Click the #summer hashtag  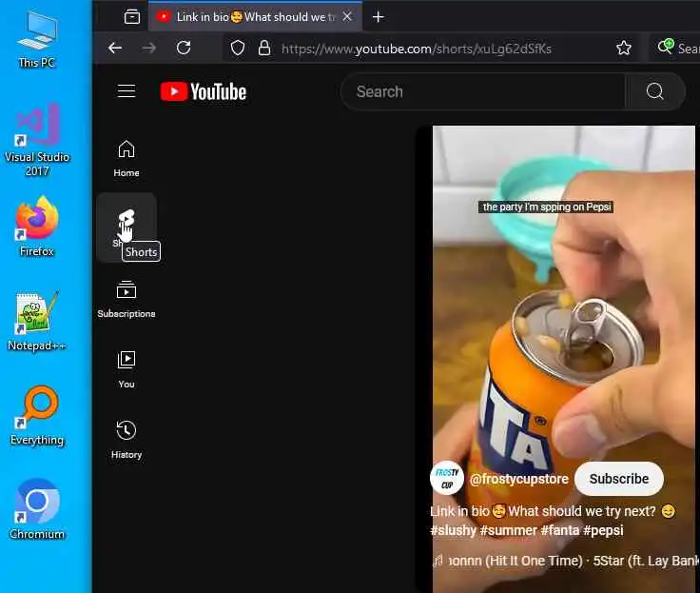pos(509,530)
